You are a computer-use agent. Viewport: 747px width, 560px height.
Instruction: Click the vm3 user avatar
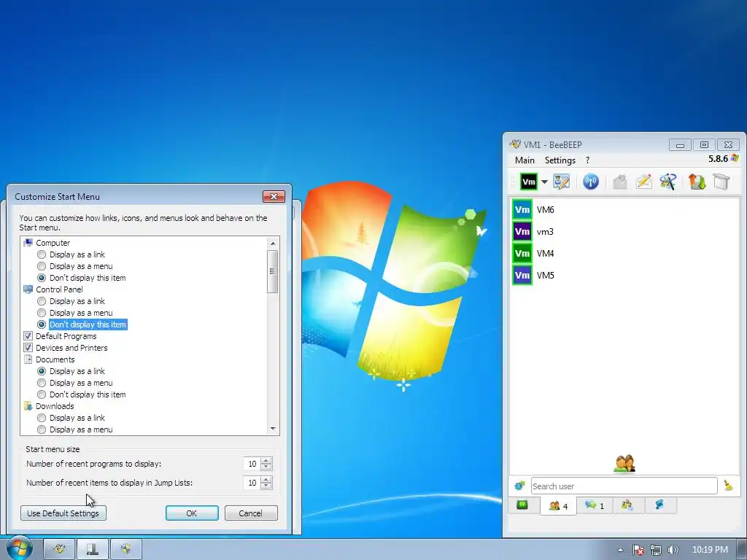522,231
